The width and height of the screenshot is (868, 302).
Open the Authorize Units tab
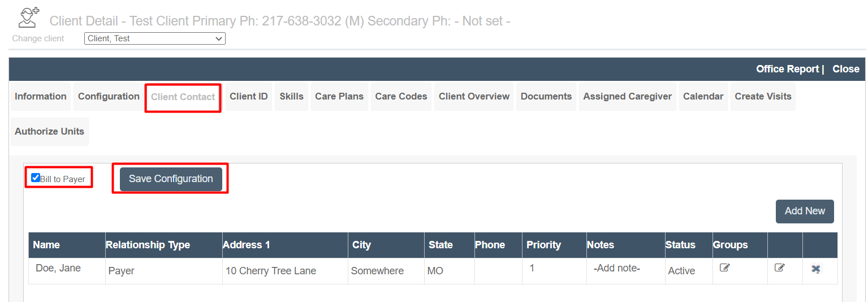49,131
